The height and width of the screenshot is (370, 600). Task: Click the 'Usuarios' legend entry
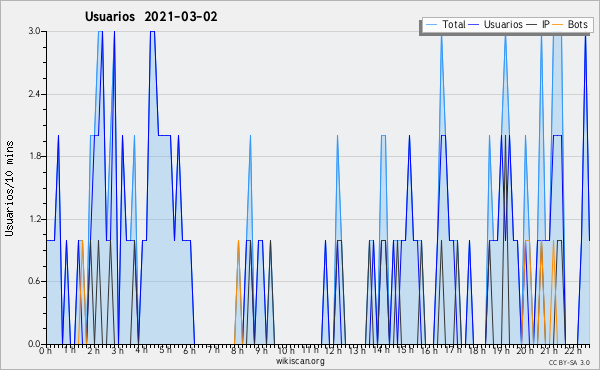point(503,24)
